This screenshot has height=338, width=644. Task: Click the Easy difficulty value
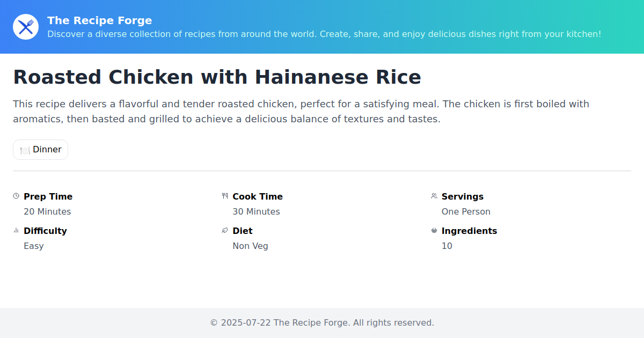(34, 246)
